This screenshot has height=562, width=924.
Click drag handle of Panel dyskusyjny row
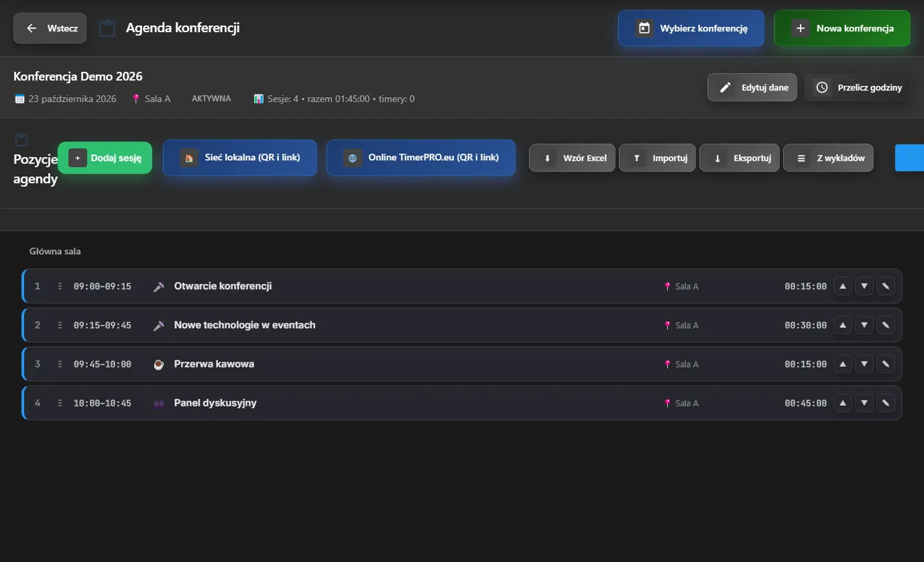[x=60, y=403]
